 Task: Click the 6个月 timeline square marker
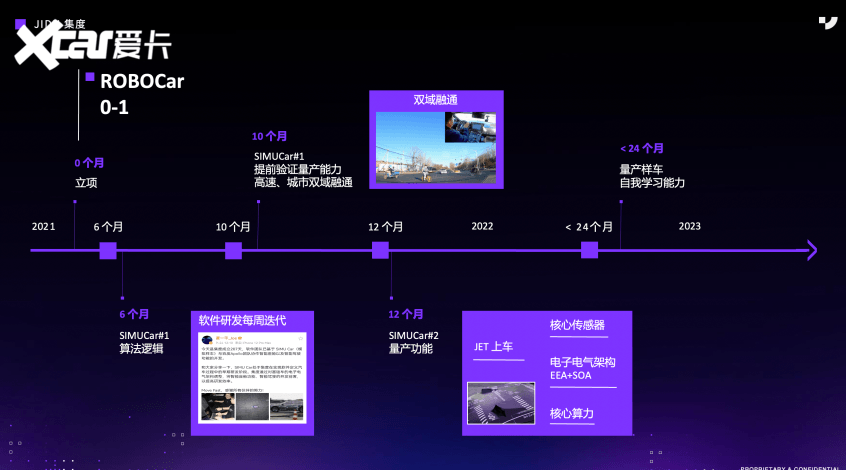click(x=108, y=250)
